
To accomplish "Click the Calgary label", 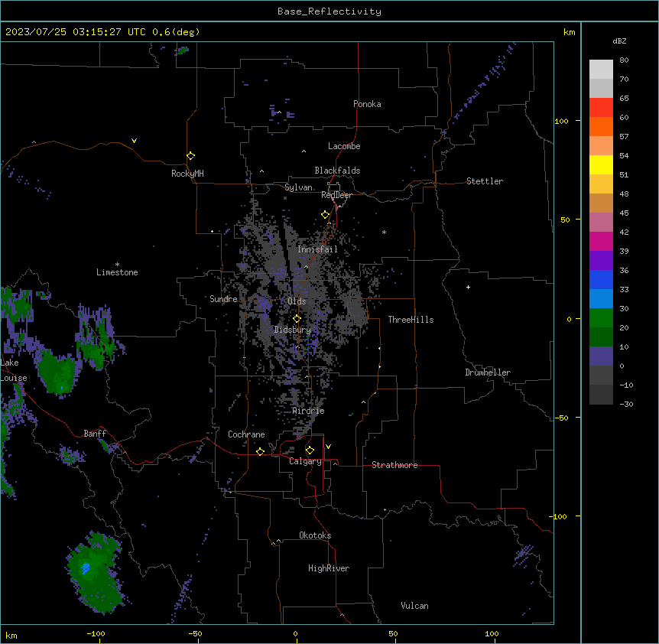I will click(x=305, y=461).
